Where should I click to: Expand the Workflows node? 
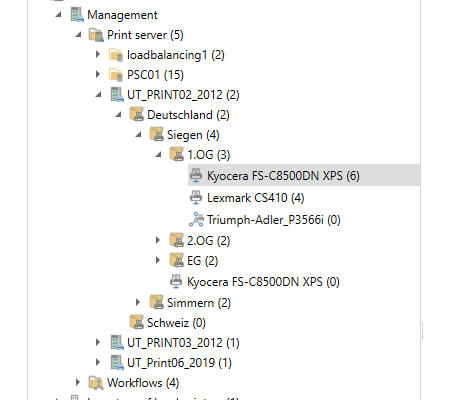pyautogui.click(x=78, y=382)
